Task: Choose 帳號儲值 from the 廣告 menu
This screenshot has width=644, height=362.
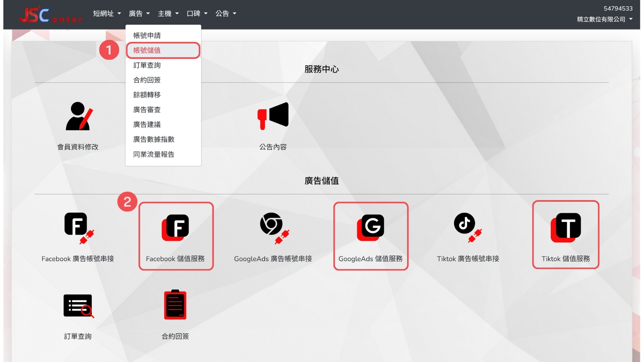Action: tap(147, 50)
